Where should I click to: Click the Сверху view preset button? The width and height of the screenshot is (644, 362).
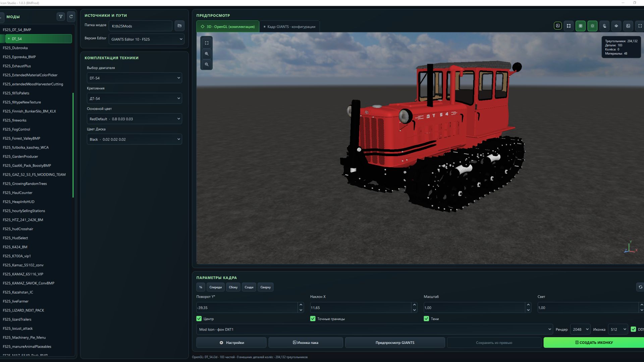coord(265,287)
